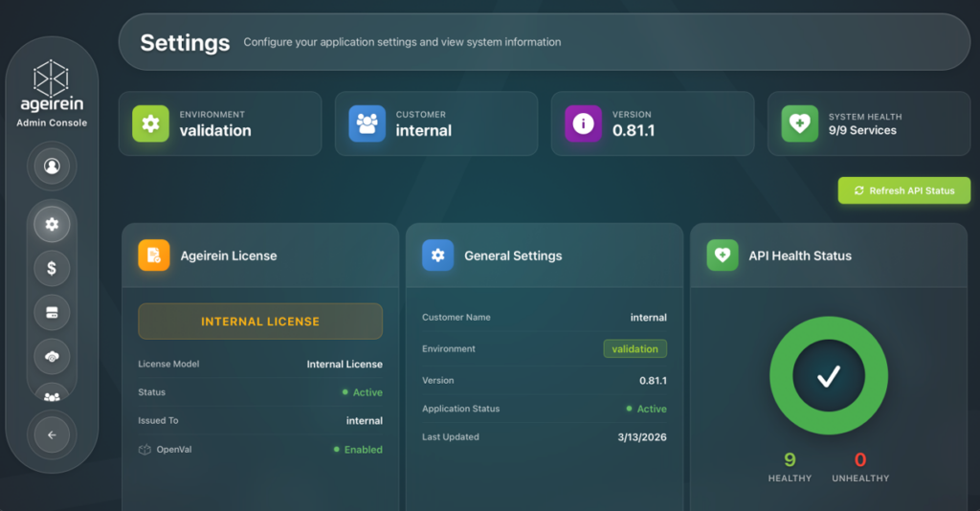Click the General Settings gear icon

tap(437, 255)
